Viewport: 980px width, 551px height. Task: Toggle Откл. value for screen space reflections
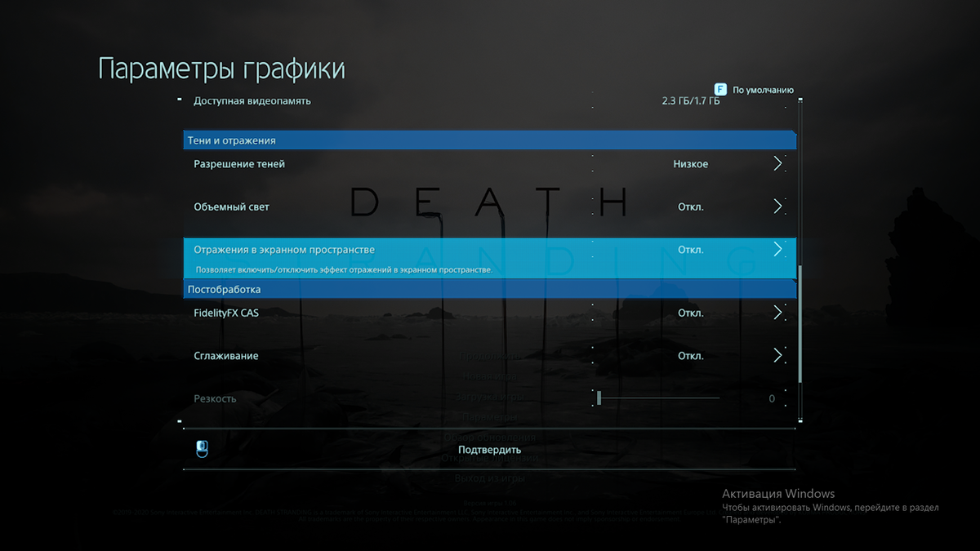[691, 250]
